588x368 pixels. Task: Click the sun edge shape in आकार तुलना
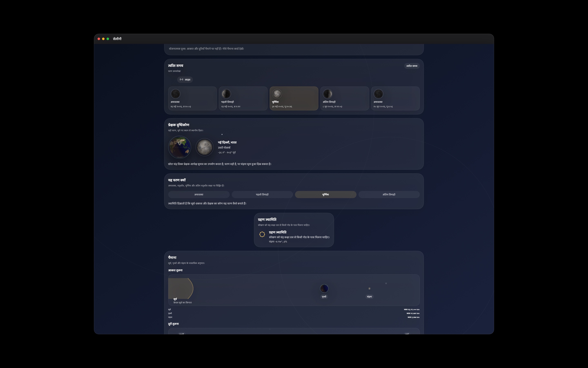click(x=181, y=288)
